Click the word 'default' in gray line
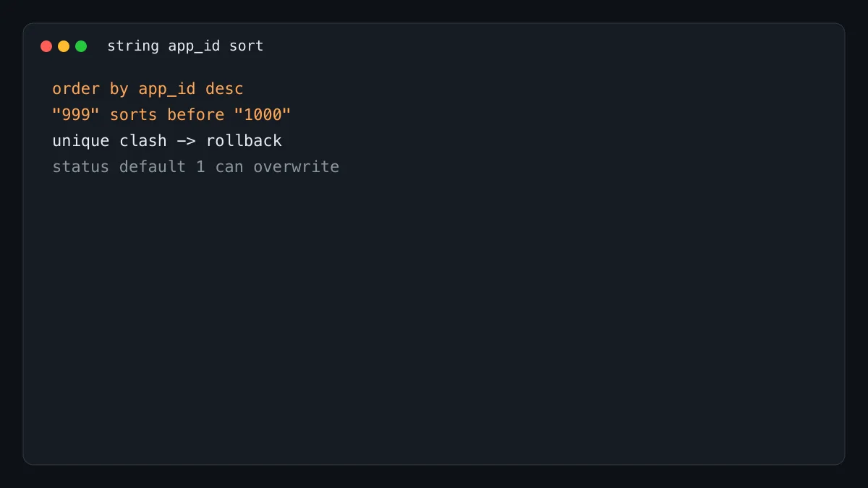This screenshot has width=868, height=488. tap(153, 167)
